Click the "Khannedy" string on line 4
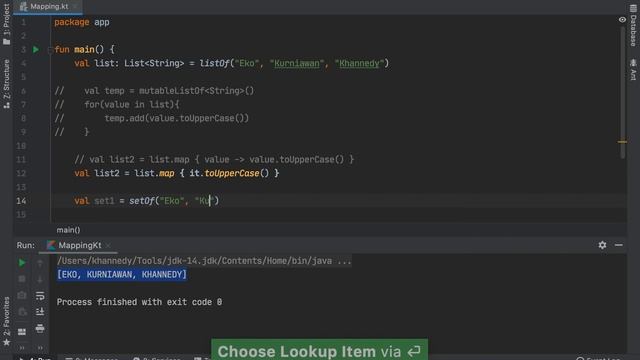This screenshot has height=360, width=640. point(359,63)
